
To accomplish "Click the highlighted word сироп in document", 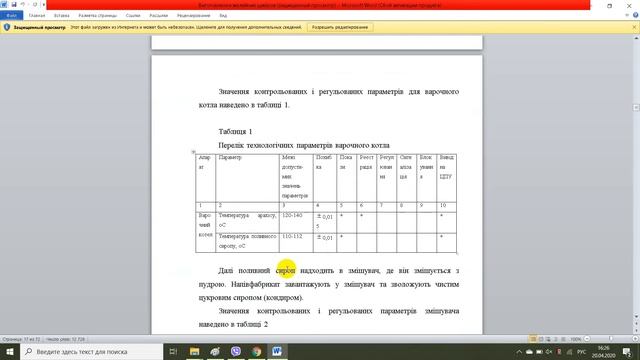I will click(285, 271).
